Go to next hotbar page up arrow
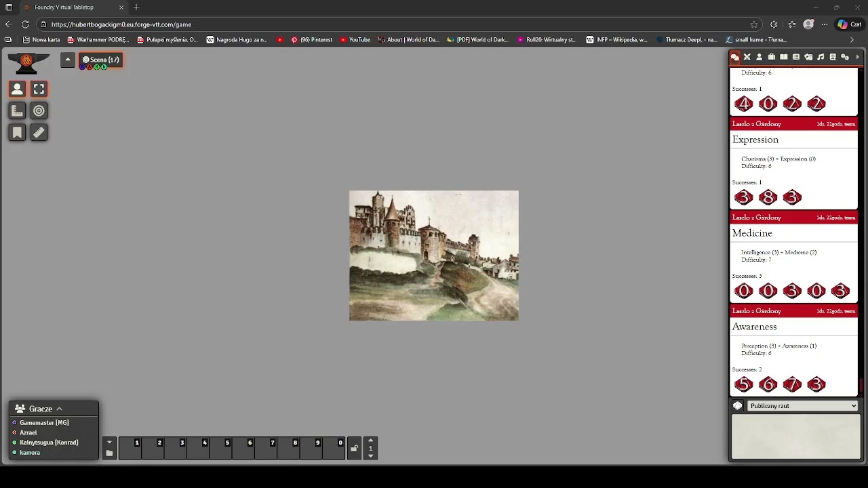Image resolution: width=868 pixels, height=488 pixels. (x=370, y=441)
